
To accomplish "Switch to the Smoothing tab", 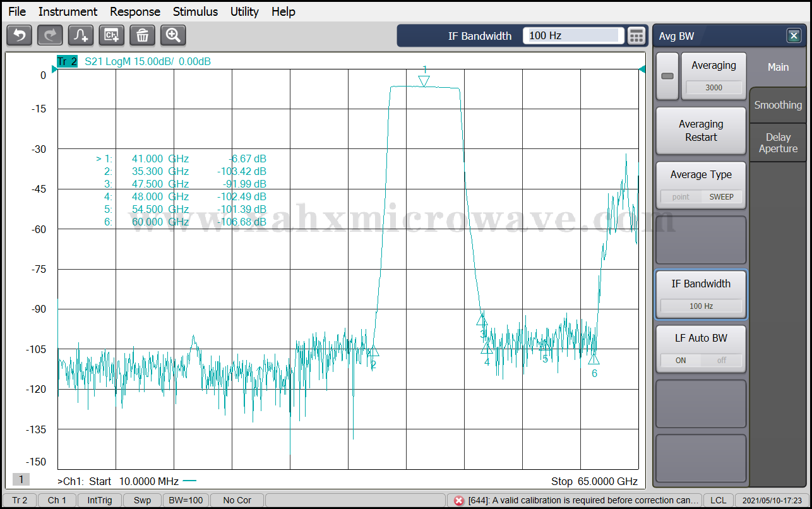I will (x=778, y=105).
